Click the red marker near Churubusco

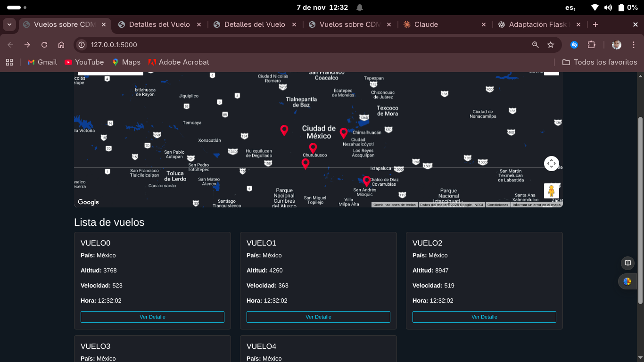tap(313, 148)
